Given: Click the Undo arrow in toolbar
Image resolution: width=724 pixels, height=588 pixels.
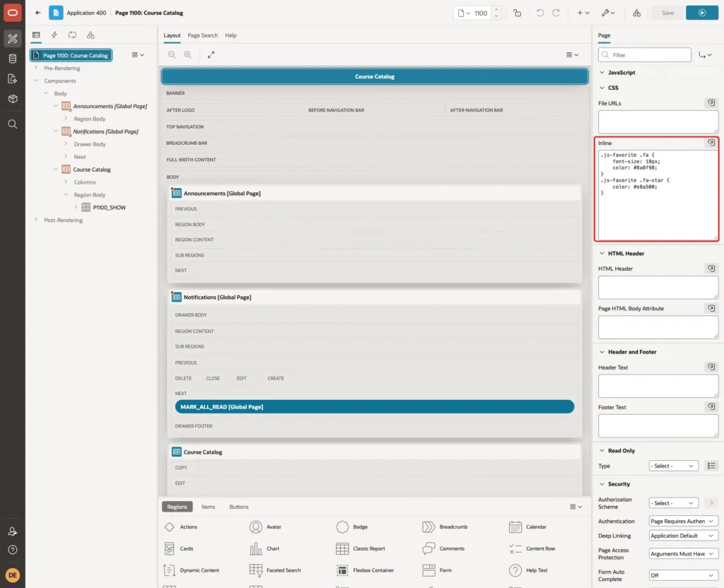Looking at the screenshot, I should pyautogui.click(x=539, y=13).
